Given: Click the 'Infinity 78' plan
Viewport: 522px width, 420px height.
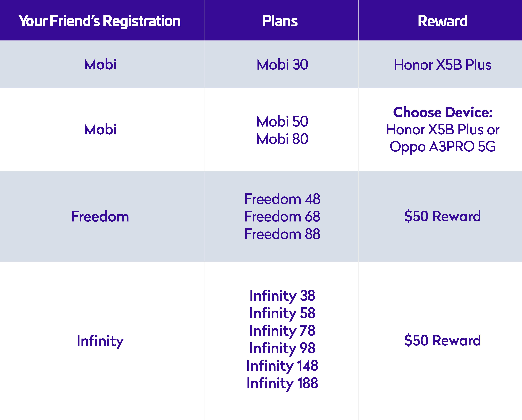Looking at the screenshot, I should (x=282, y=331).
